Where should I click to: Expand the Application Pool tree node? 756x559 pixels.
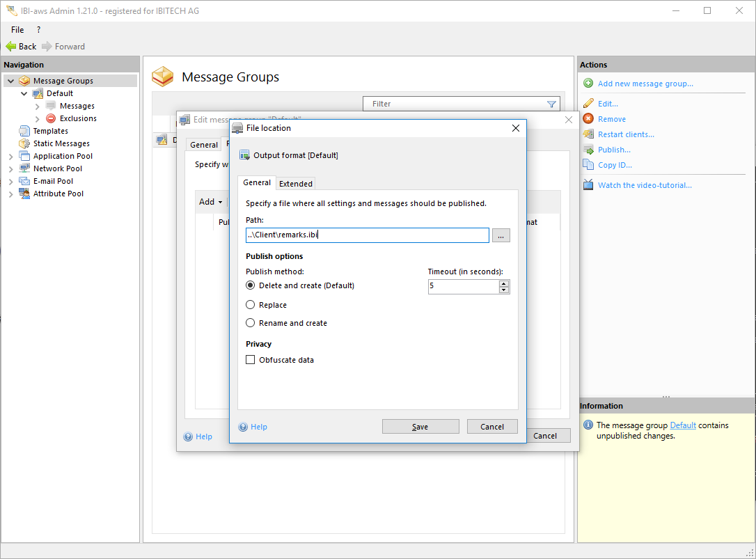pyautogui.click(x=10, y=157)
